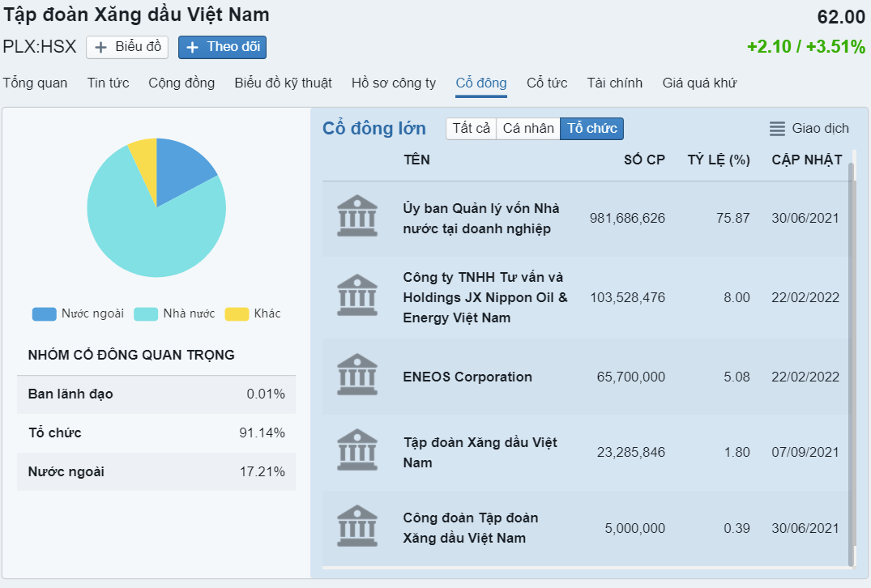This screenshot has width=871, height=588.
Task: Click institution icon for Tập đoàn Xăng dầu row
Action: [357, 450]
